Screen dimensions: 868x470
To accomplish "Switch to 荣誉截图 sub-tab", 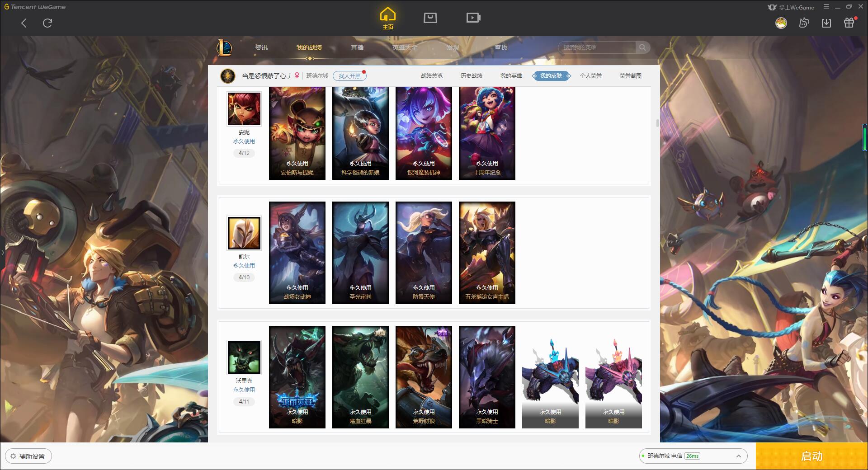I will point(631,76).
